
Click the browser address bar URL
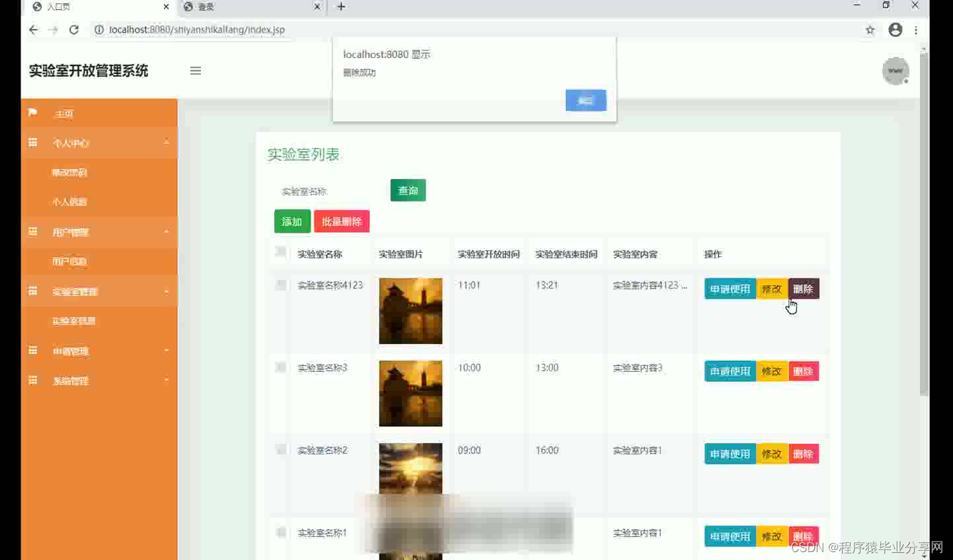click(x=197, y=30)
